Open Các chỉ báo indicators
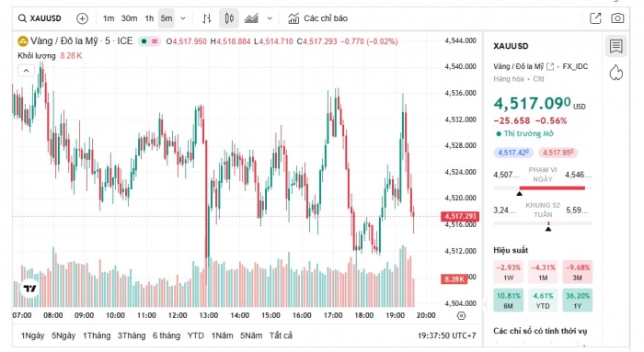This screenshot has height=352, width=644. point(317,18)
